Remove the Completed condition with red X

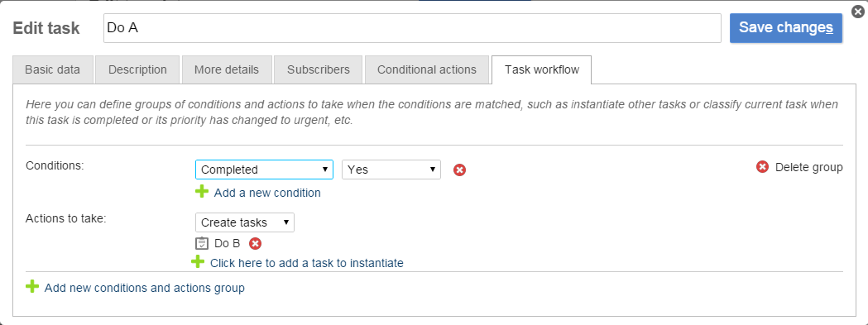click(459, 170)
